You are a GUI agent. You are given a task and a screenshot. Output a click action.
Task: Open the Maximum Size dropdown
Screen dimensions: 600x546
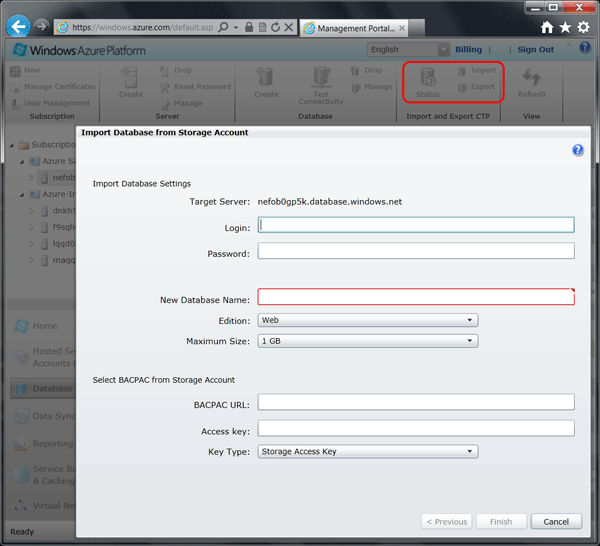[368, 341]
